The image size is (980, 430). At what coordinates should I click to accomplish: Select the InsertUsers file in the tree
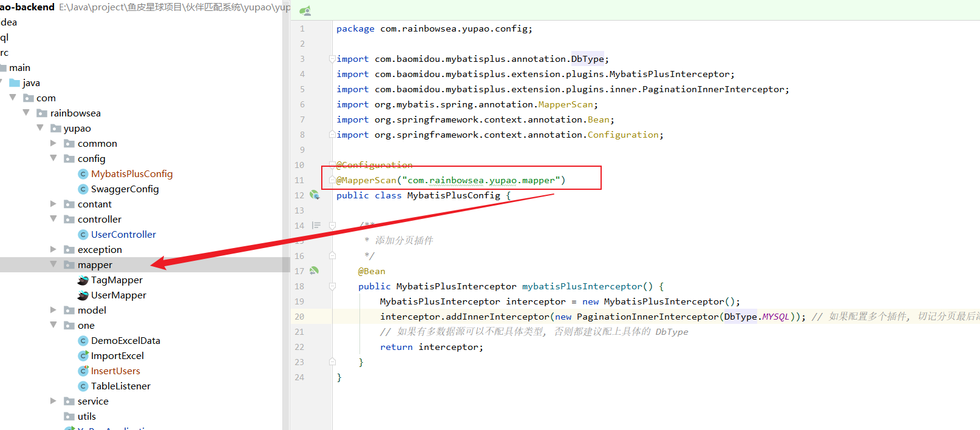pos(115,371)
